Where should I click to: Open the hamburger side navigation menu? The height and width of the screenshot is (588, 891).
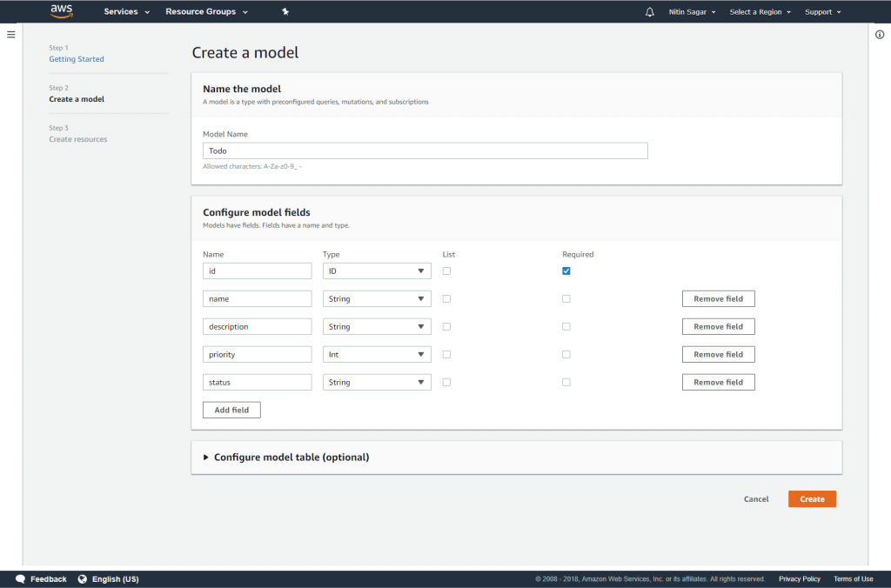click(x=11, y=34)
